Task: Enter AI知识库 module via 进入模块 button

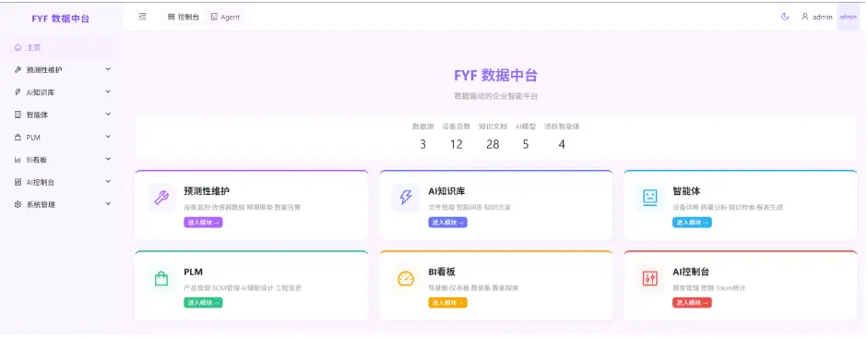Action: pyautogui.click(x=447, y=222)
